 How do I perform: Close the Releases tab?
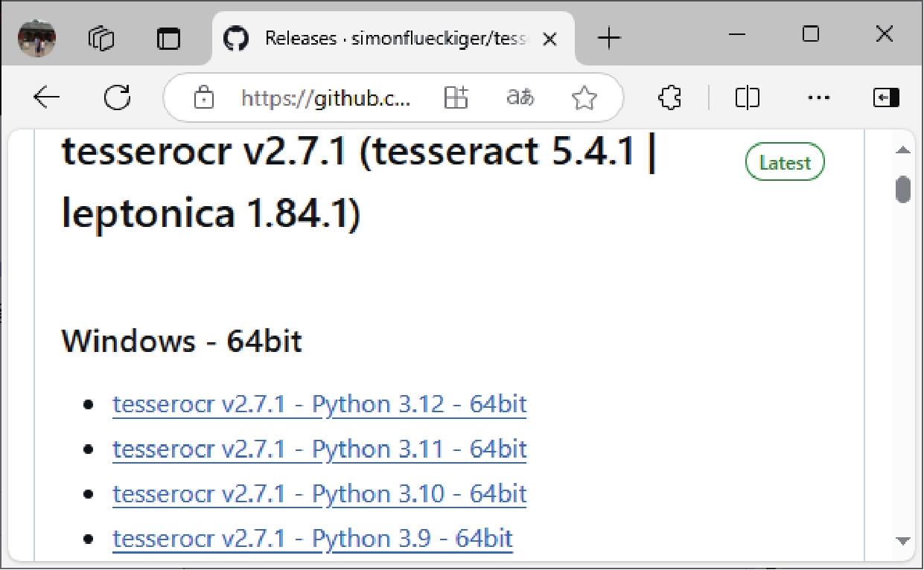(549, 39)
